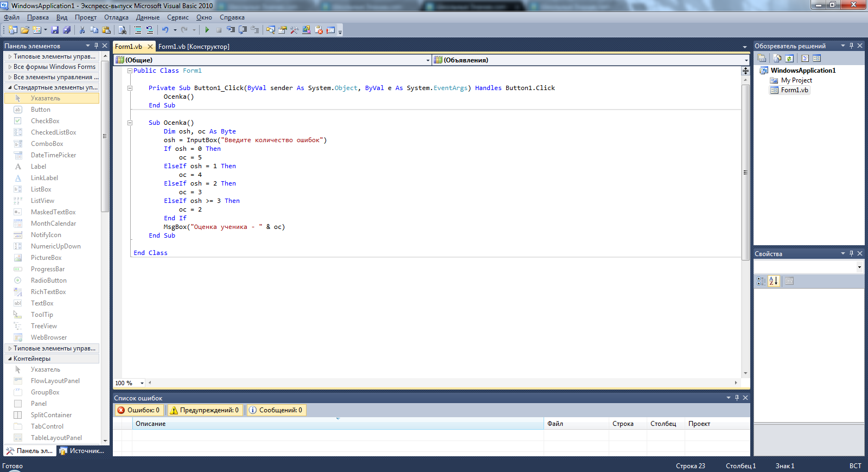
Task: Click the Start Debugging green play icon
Action: coord(207,30)
